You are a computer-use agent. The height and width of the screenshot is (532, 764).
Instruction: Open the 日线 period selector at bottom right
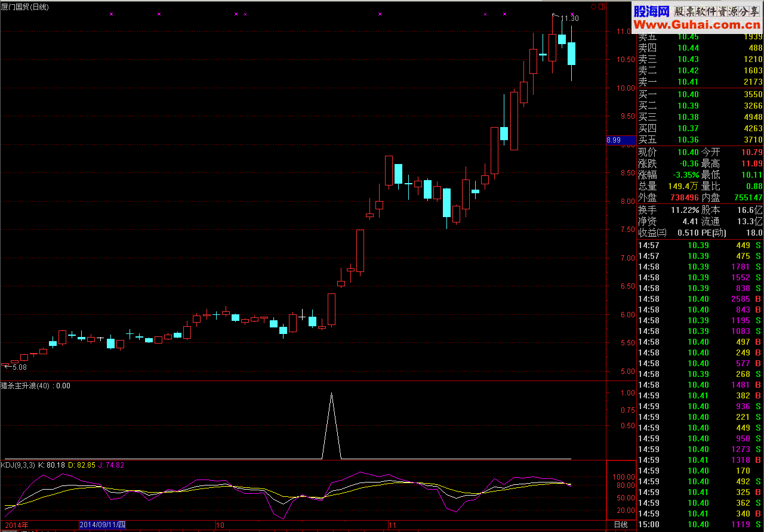point(621,525)
